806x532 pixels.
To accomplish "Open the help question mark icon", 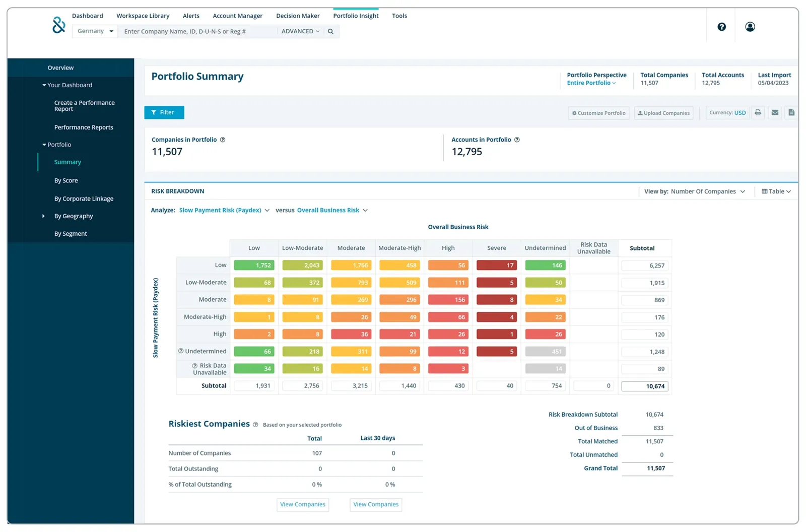I will tap(721, 27).
